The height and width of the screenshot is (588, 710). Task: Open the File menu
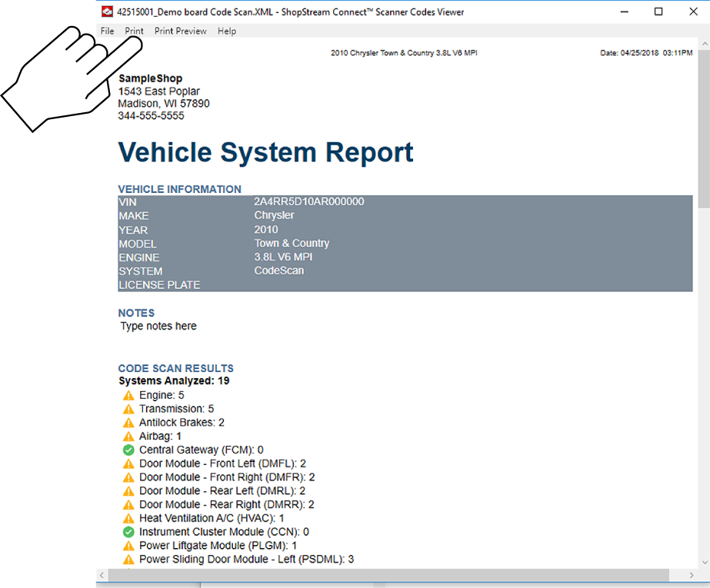(107, 32)
